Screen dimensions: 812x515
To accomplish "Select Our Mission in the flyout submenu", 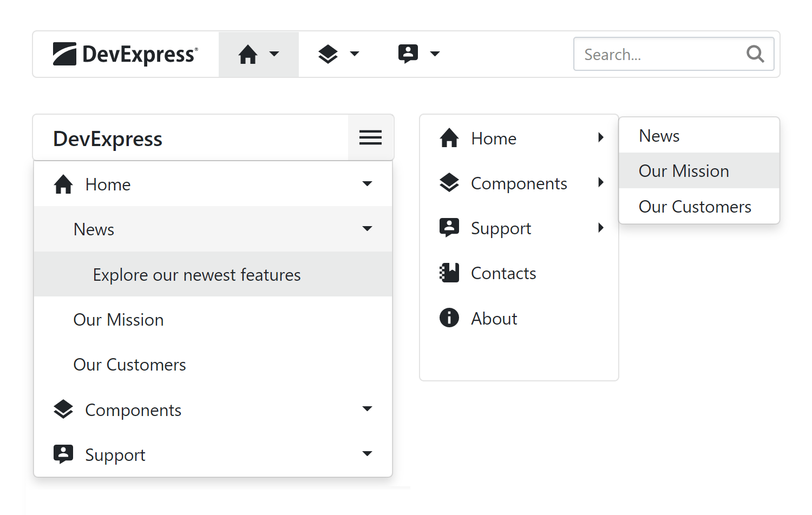I will [684, 171].
